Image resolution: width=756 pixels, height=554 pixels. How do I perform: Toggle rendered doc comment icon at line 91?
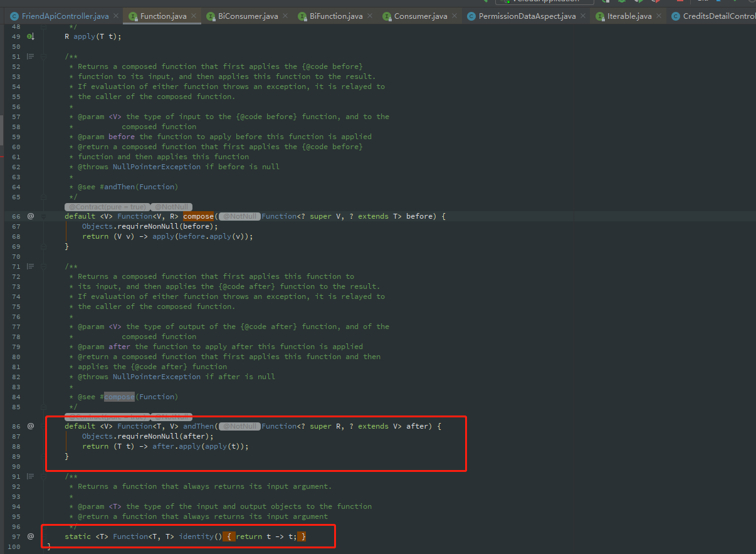[x=30, y=476]
